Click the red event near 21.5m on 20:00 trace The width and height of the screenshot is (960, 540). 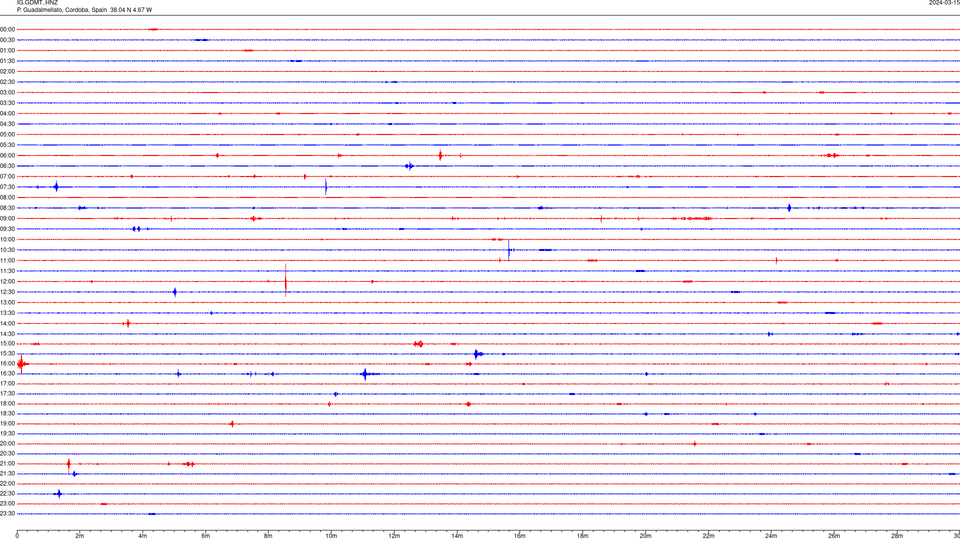pos(694,444)
